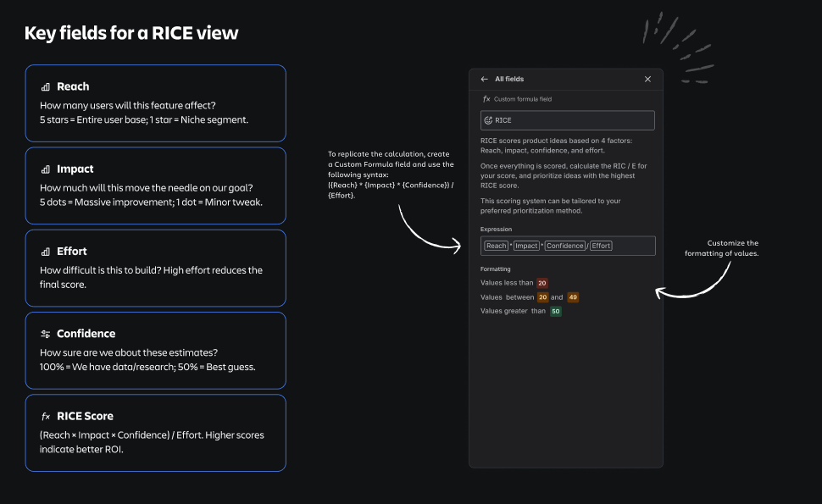
Task: Click the orange 20 lower-bound between badge
Action: (x=542, y=297)
